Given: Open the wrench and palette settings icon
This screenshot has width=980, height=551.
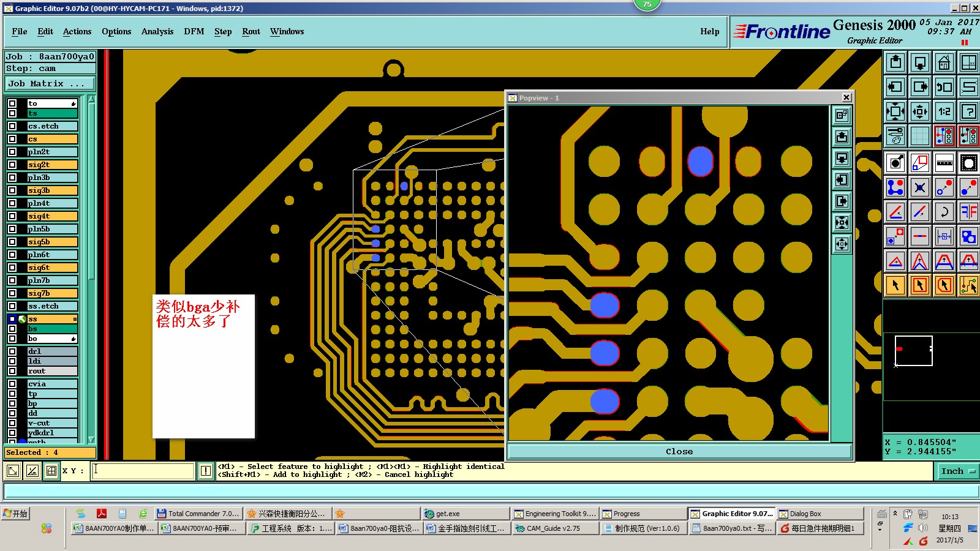Looking at the screenshot, I should (895, 136).
